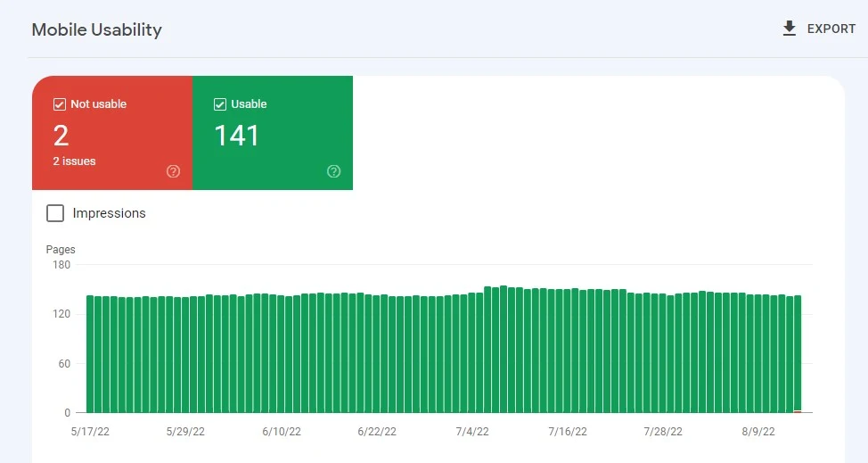Click the Mobile Usability heading
868x463 pixels.
[x=97, y=29]
